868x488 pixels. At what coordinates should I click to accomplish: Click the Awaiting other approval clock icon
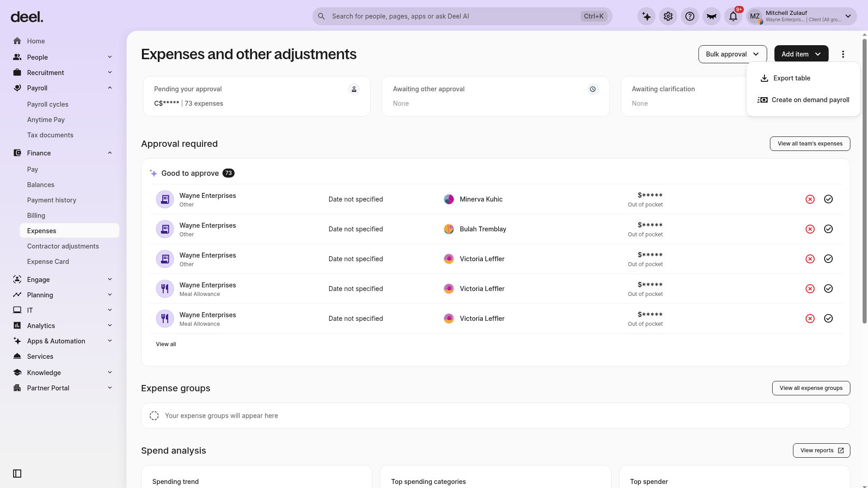pos(593,89)
